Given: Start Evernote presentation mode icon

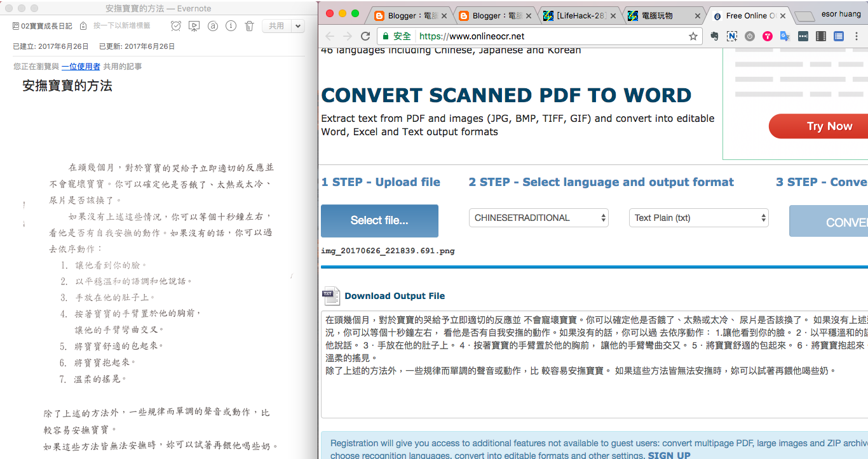Looking at the screenshot, I should [194, 26].
